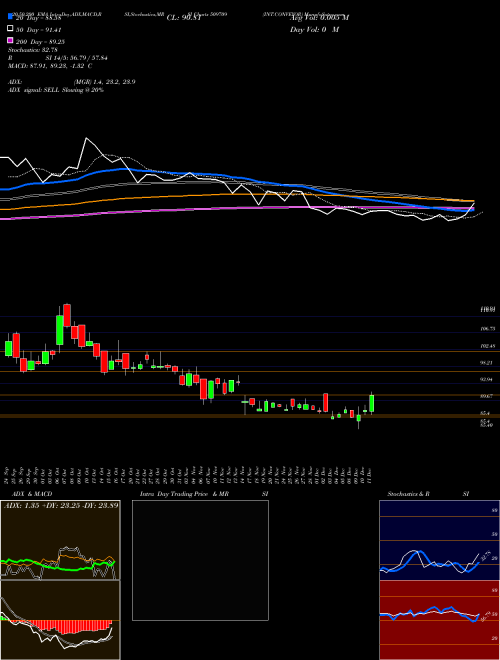Click the 98.21 price axis label

487,362
